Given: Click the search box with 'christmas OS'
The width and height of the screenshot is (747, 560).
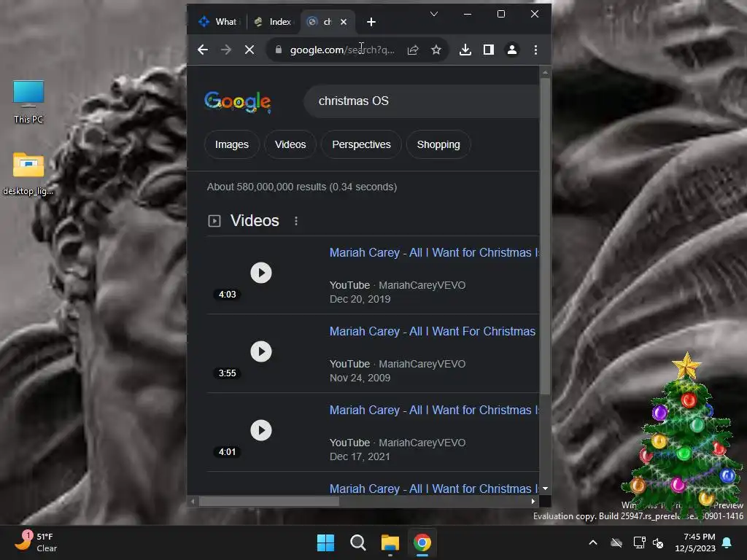Looking at the screenshot, I should 421,101.
